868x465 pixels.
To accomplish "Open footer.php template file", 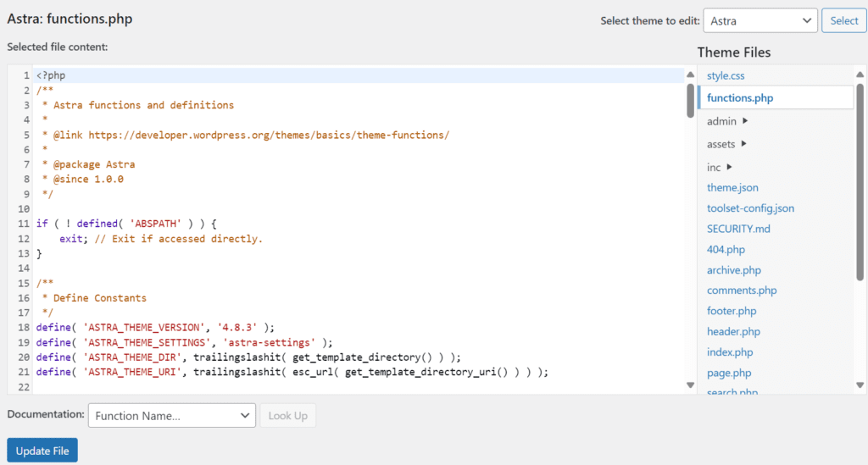I will [x=732, y=311].
